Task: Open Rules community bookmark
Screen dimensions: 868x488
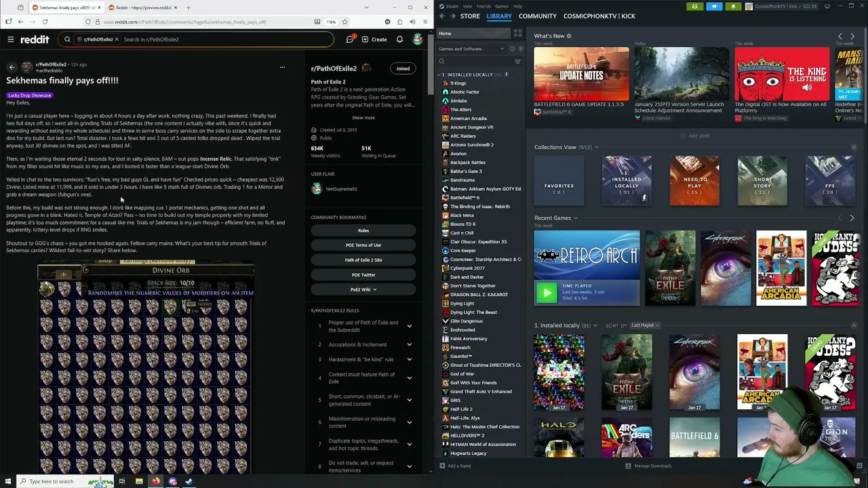Action: click(363, 230)
